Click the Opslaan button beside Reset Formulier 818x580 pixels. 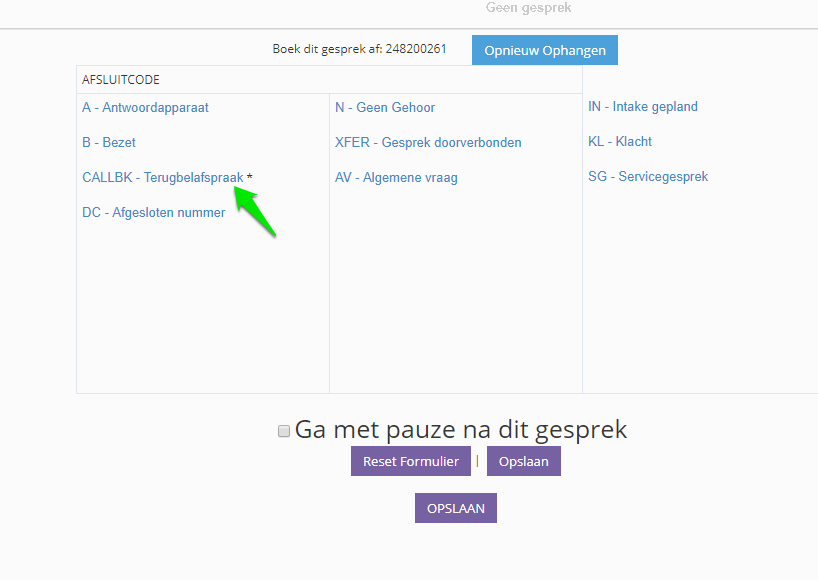coord(524,461)
